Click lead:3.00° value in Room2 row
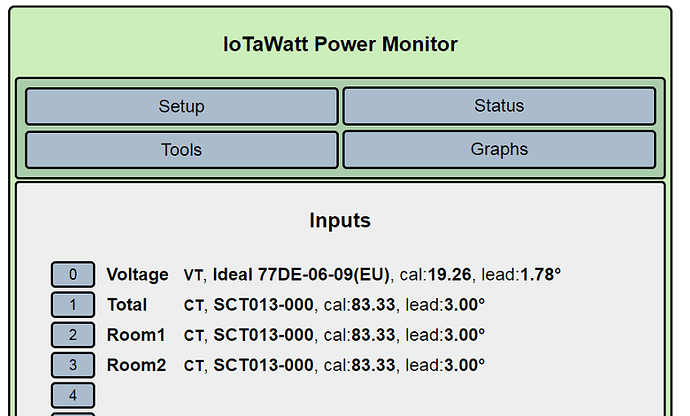Image resolution: width=690 pixels, height=416 pixels. [x=445, y=365]
